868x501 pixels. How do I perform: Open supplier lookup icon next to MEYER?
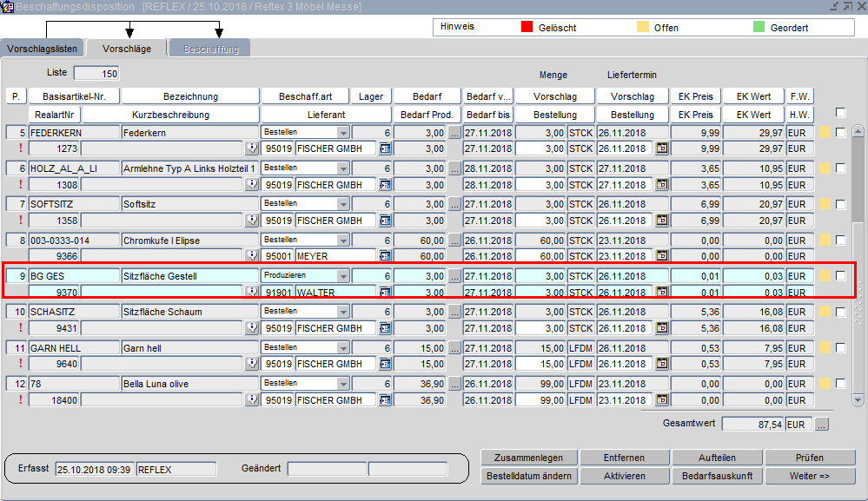pos(385,256)
